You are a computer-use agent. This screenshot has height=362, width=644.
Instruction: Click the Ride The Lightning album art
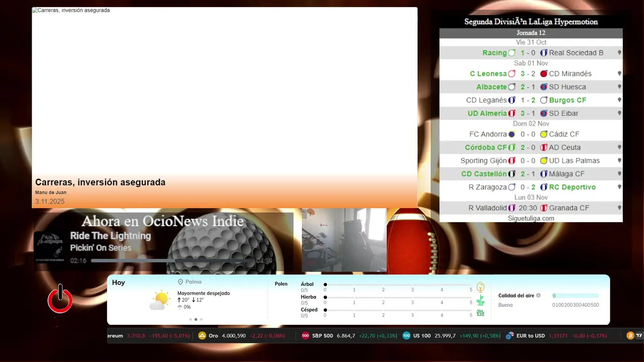tap(49, 247)
